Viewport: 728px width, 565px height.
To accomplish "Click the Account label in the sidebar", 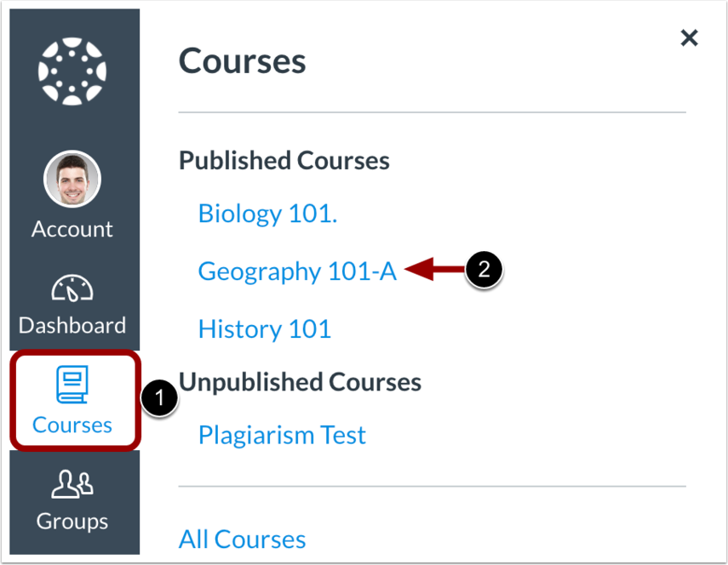I will point(72,229).
